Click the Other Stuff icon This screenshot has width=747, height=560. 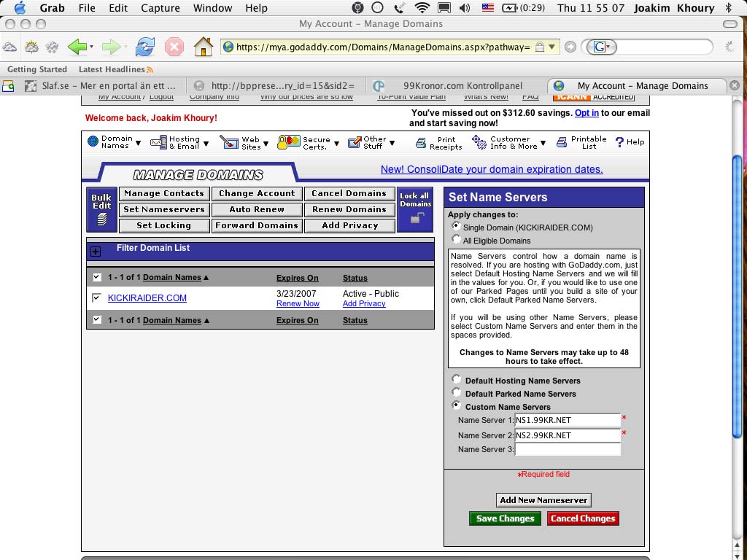355,142
